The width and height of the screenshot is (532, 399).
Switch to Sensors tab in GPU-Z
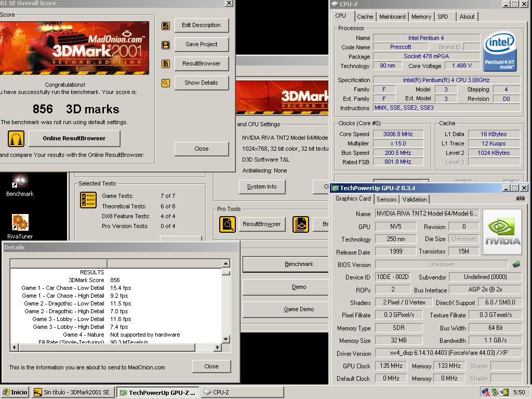coord(387,199)
